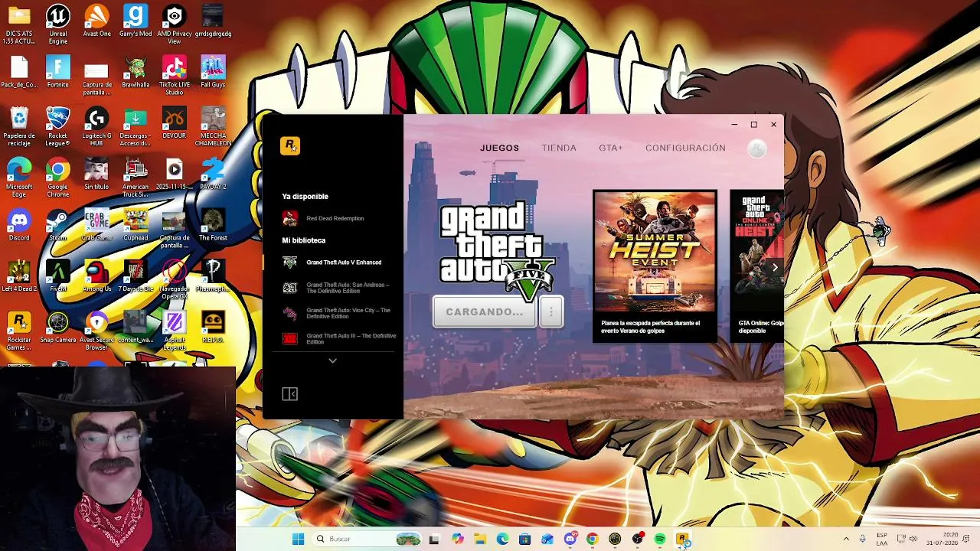The width and height of the screenshot is (980, 551).
Task: Open the taskbar clock and date
Action: (941, 539)
